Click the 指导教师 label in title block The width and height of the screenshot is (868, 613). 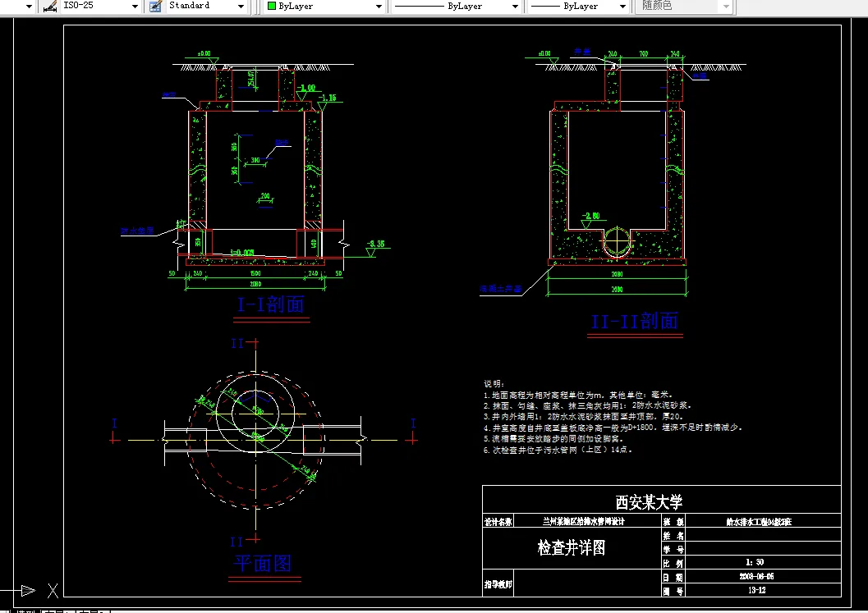(x=498, y=584)
